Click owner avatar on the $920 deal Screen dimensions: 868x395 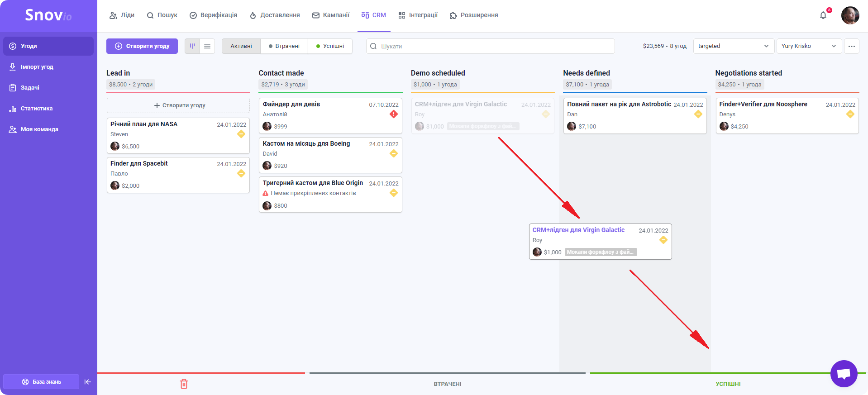pyautogui.click(x=267, y=166)
